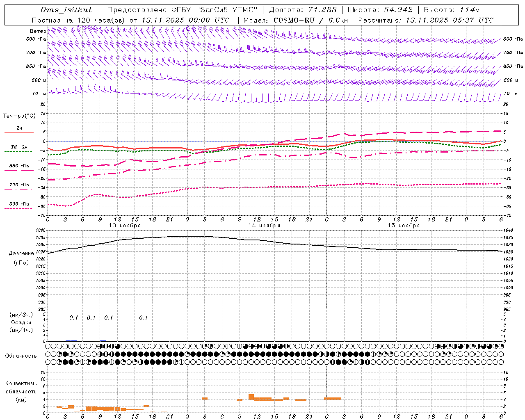Click the Облачность row label
Screen dimensions: 525x420
coord(21,356)
